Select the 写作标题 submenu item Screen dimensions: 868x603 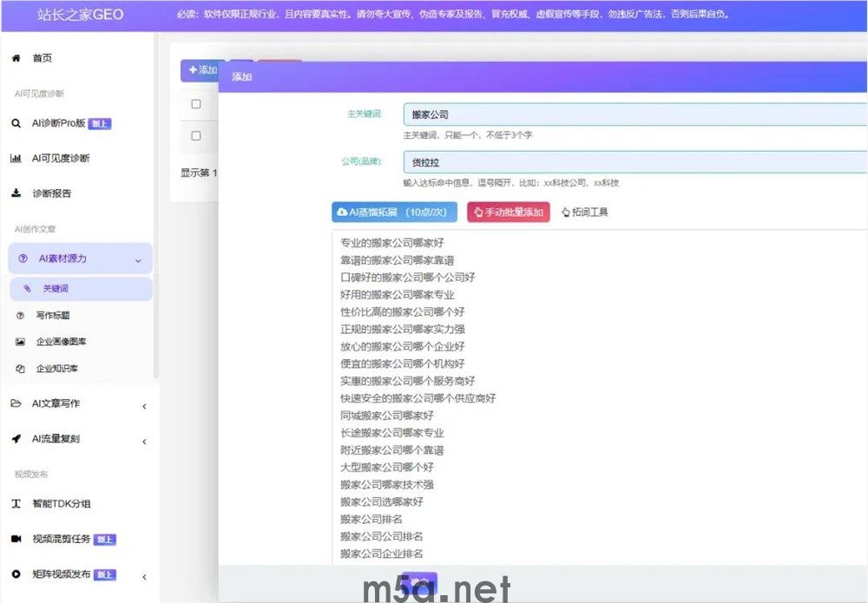click(53, 315)
